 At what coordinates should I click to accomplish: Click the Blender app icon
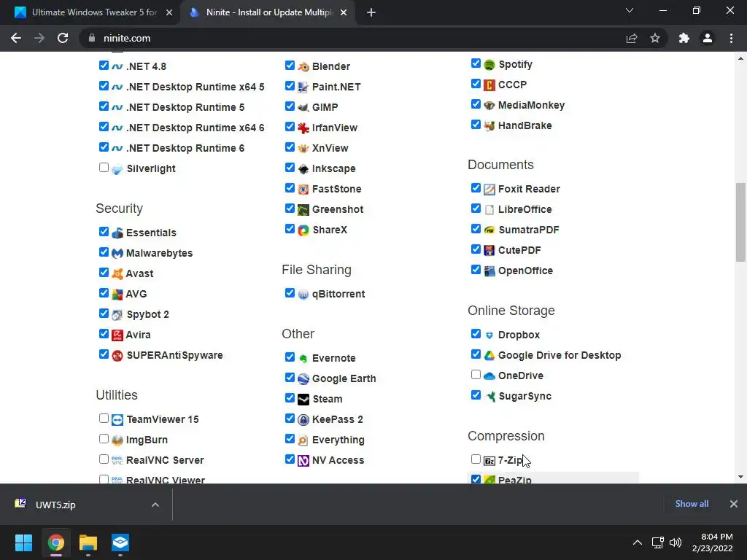click(x=303, y=66)
